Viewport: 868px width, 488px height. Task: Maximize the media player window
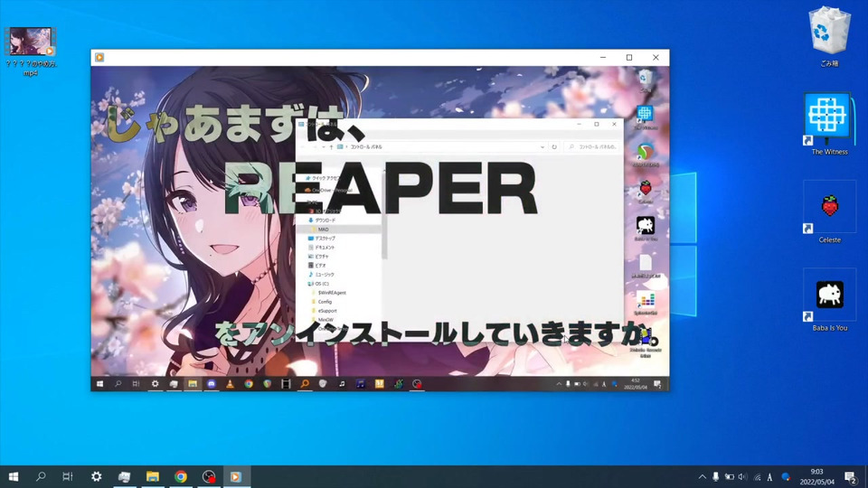629,58
